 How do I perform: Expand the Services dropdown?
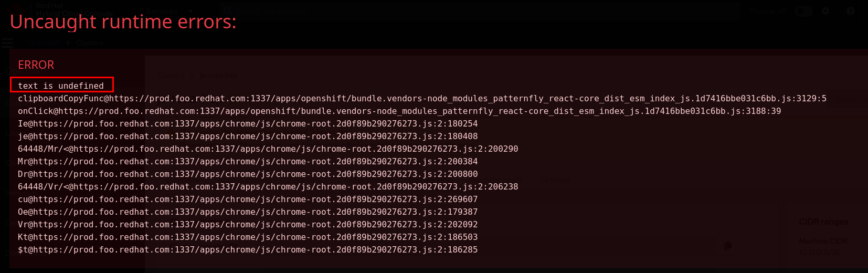click(162, 11)
